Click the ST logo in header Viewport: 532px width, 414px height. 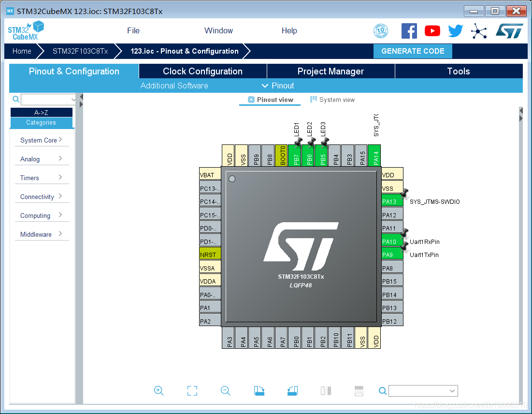click(509, 31)
